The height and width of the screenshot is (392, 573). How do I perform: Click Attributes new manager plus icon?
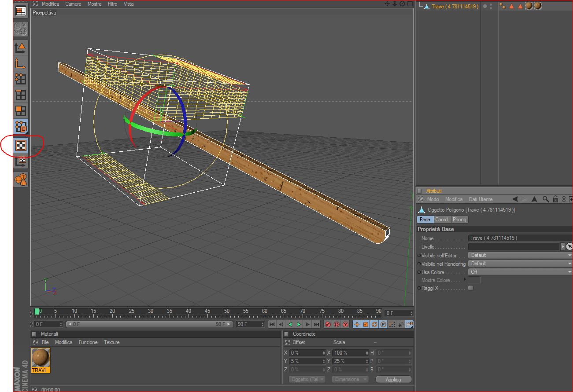click(571, 199)
